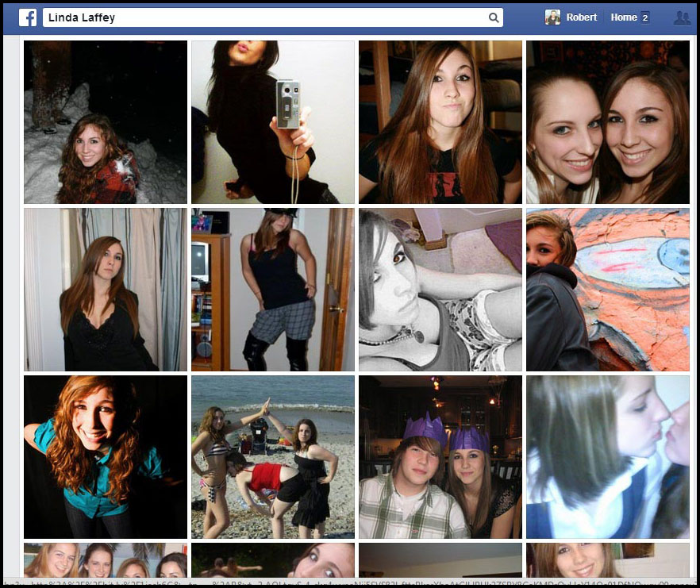
Task: Open the beach group photo thumbnail
Action: tap(273, 457)
